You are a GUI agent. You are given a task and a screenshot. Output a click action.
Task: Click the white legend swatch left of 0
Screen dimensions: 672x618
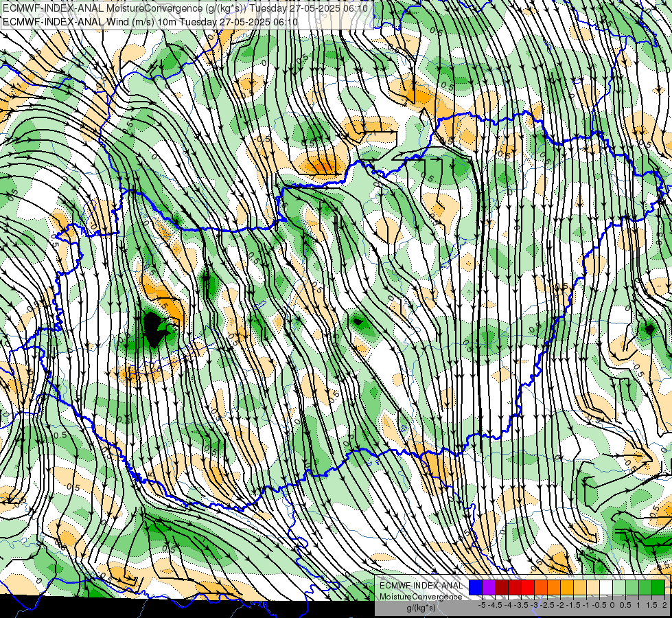pos(606,588)
